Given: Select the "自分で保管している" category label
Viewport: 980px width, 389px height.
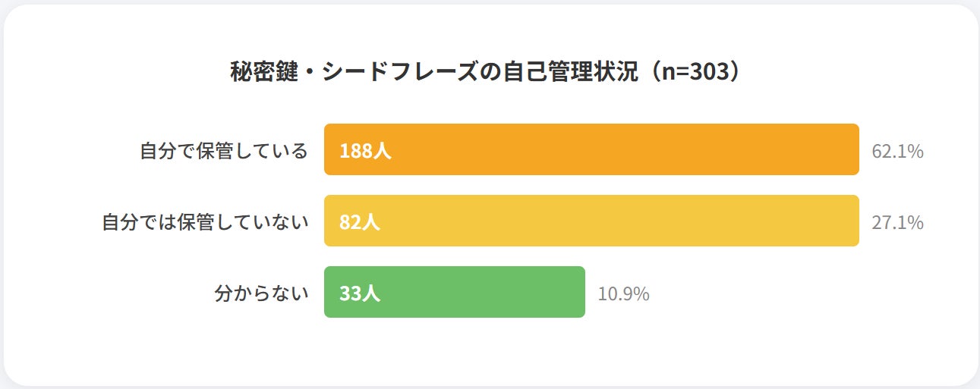Looking at the screenshot, I should [x=224, y=150].
